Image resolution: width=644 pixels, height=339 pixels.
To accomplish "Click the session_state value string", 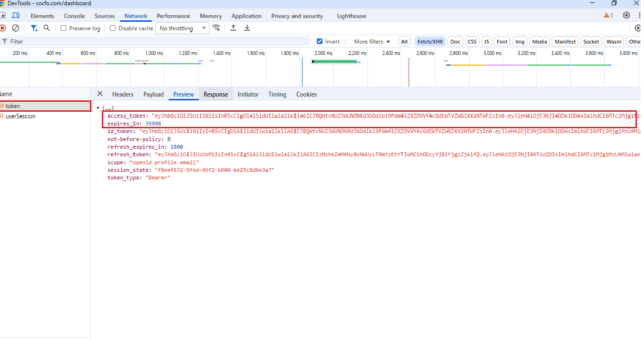I will coord(215,170).
